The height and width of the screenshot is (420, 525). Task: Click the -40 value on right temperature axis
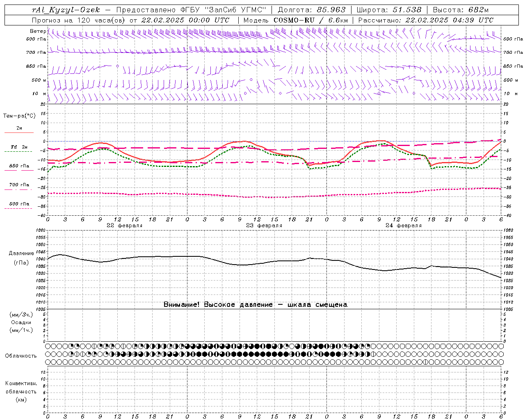click(x=507, y=215)
